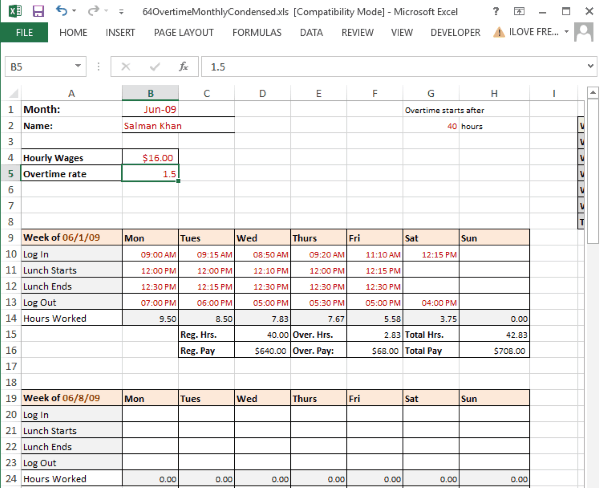
Task: Click the Undo arrow icon
Action: tap(62, 11)
